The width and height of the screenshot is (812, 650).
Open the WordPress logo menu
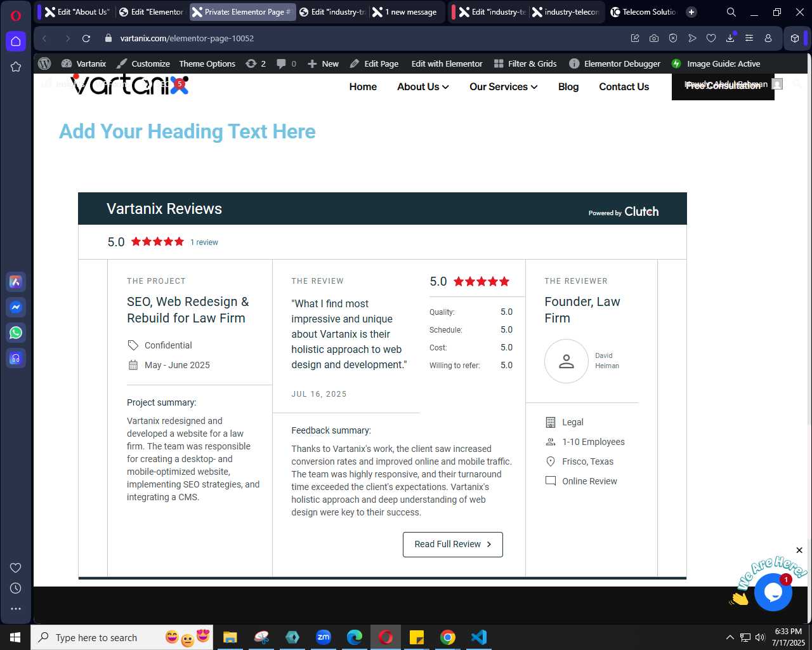pyautogui.click(x=44, y=63)
